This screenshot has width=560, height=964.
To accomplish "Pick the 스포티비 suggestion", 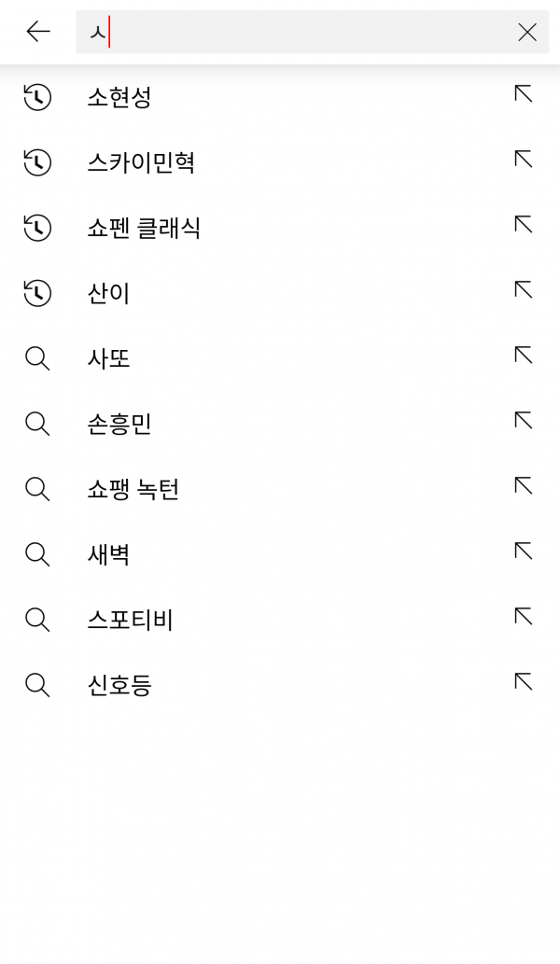I will 130,620.
